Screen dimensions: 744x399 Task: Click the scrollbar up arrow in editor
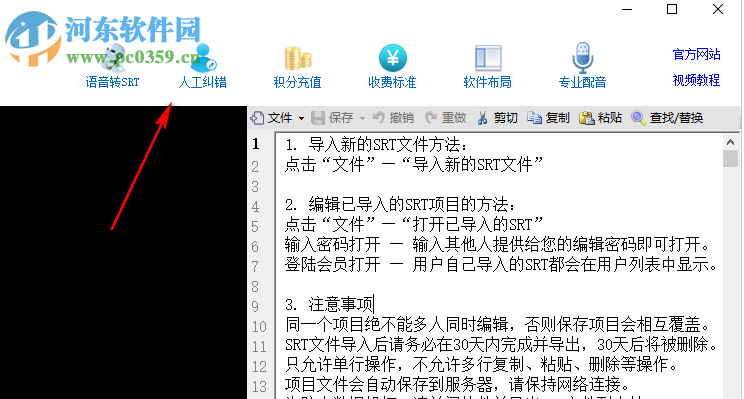point(730,141)
